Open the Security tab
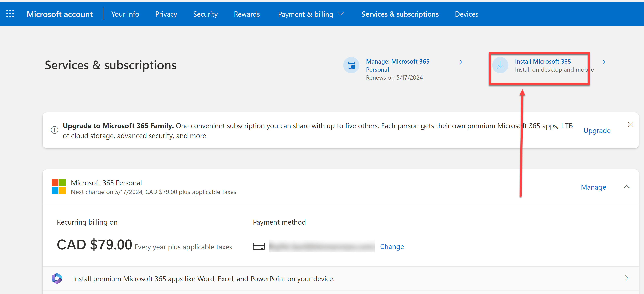644x294 pixels. tap(205, 14)
